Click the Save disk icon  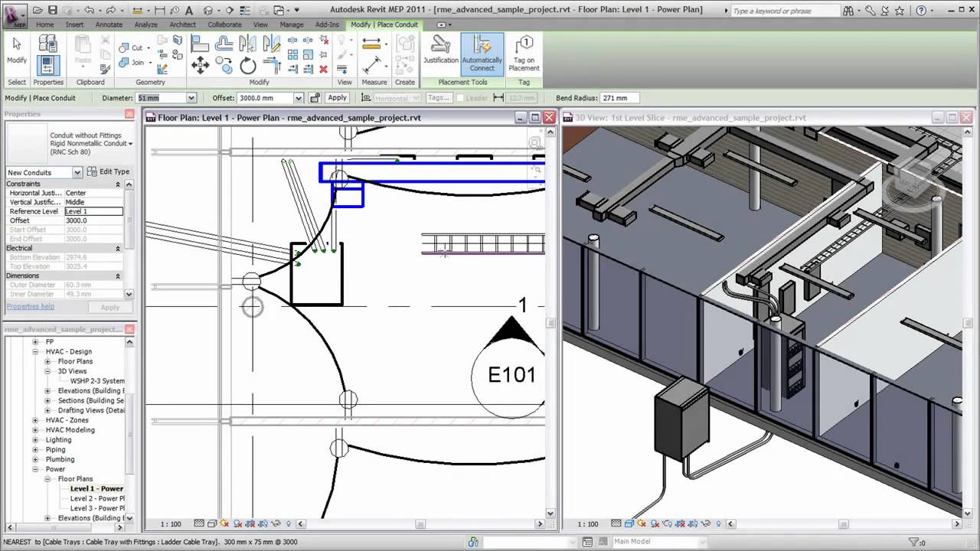[x=52, y=11]
